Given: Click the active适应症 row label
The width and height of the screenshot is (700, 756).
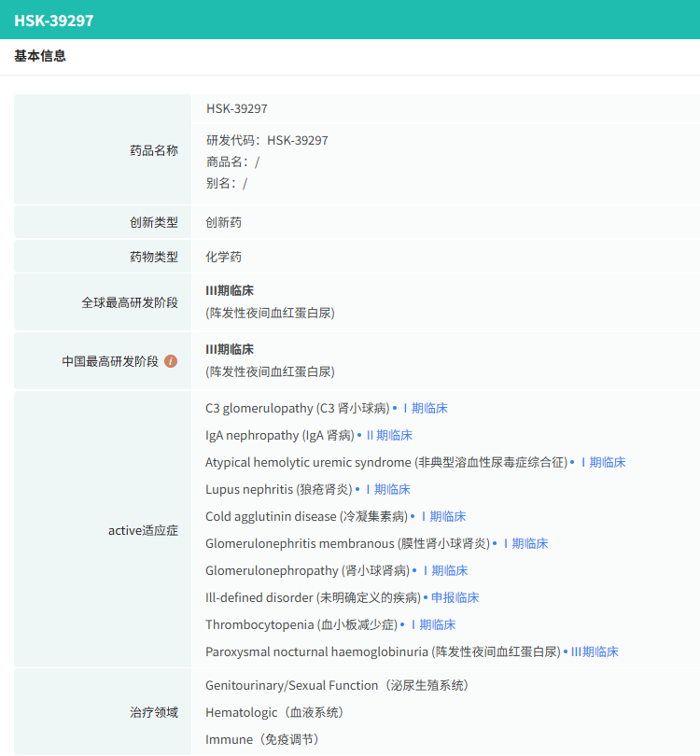Looking at the screenshot, I should click(x=143, y=530).
